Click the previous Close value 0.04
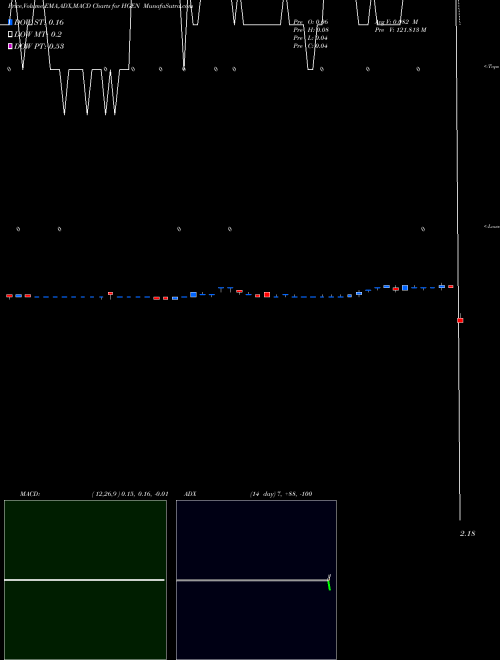500x660 pixels. pyautogui.click(x=322, y=46)
